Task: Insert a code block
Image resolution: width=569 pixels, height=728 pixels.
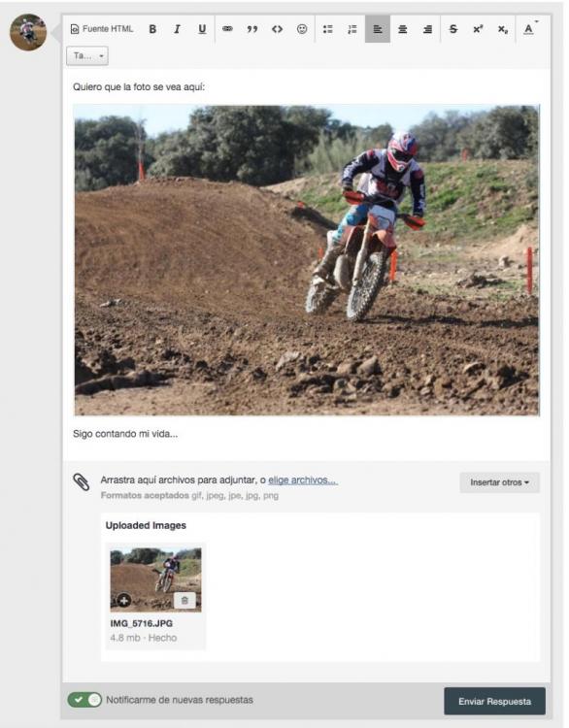Action: click(x=278, y=29)
